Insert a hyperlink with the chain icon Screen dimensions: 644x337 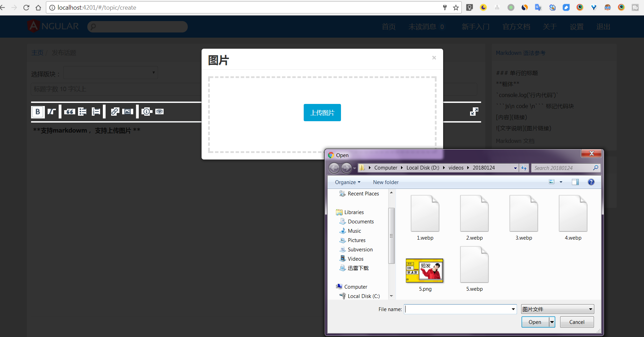115,112
